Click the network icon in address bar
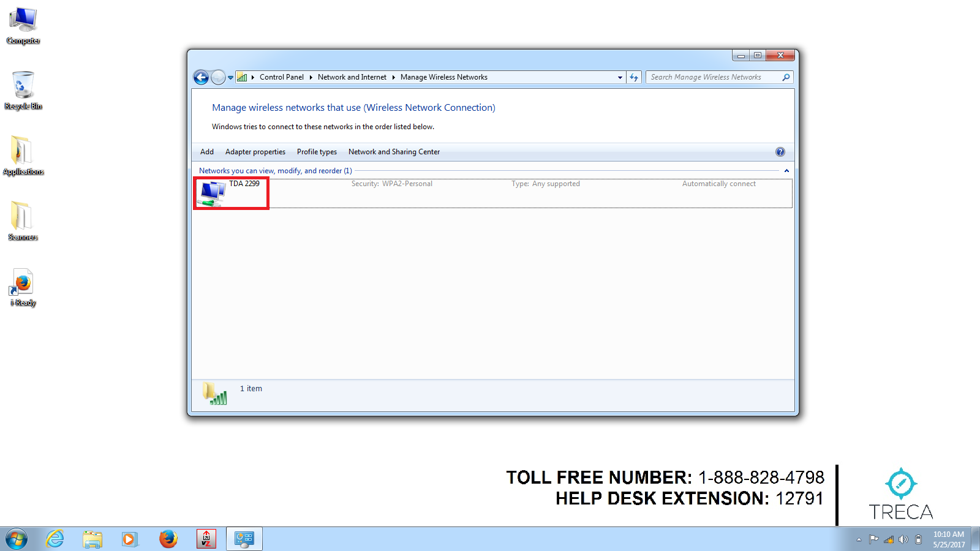Image resolution: width=980 pixels, height=551 pixels. tap(242, 77)
